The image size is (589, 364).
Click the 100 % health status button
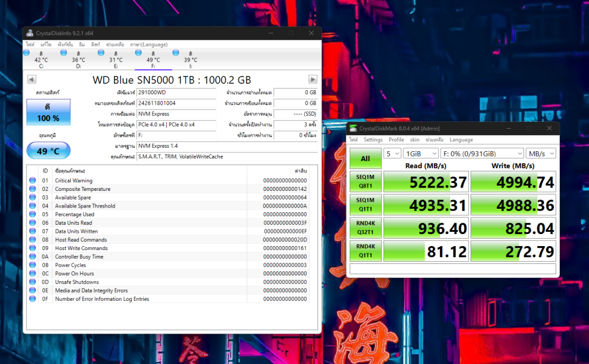click(x=48, y=112)
